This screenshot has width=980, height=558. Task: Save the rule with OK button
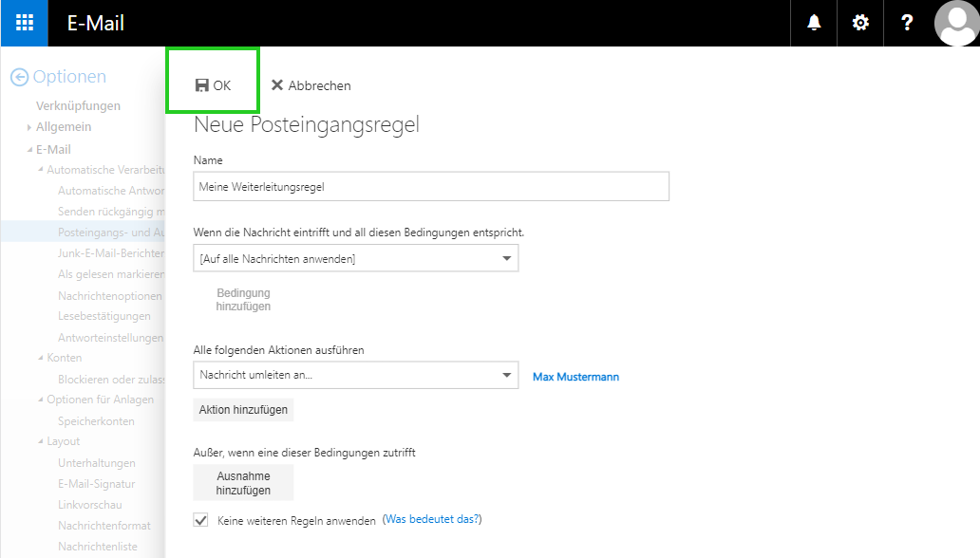pos(213,85)
